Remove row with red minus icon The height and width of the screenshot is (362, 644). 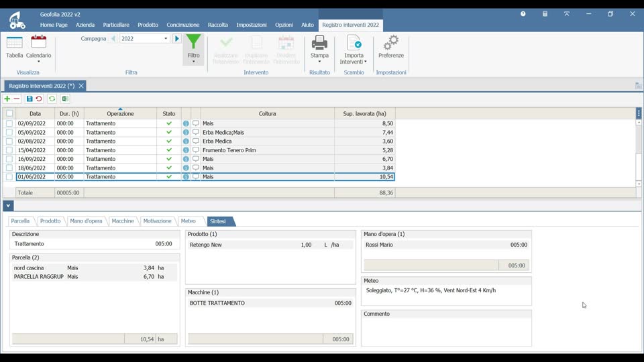(x=16, y=99)
